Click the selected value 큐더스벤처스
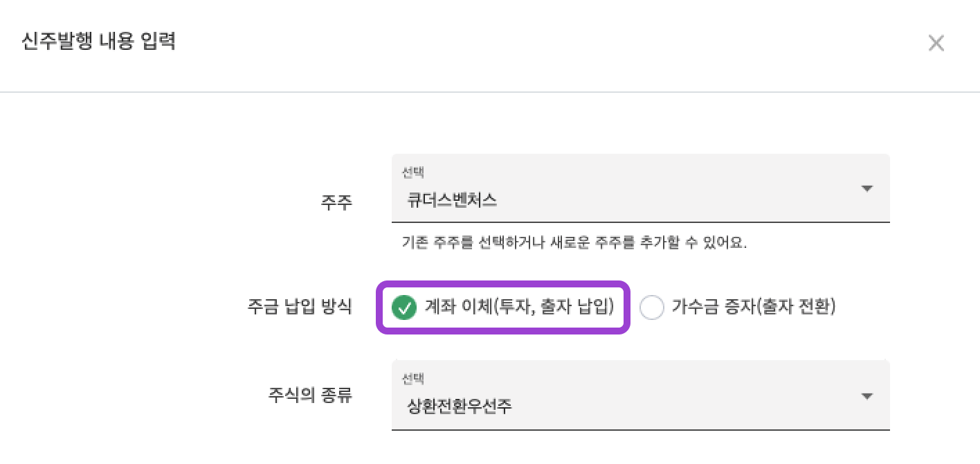Screen dimensions: 980x464 point(452,201)
